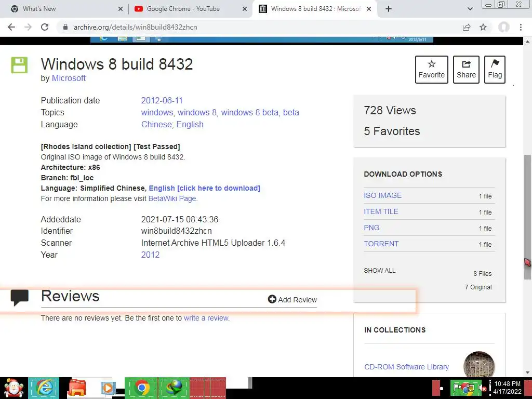Click the padlock site info icon
Viewport: 532px width, 399px height.
click(65, 27)
